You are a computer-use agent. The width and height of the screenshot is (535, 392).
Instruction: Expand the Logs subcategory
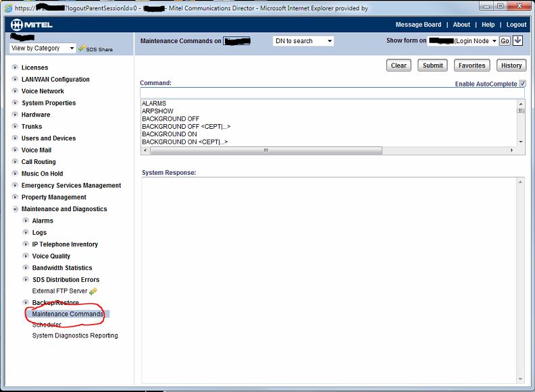pyautogui.click(x=26, y=233)
